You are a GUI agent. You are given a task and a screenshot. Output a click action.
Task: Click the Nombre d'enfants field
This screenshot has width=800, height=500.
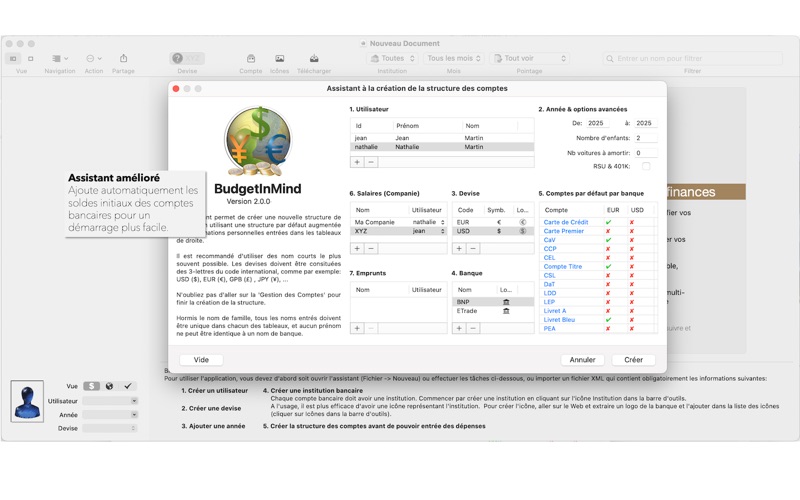pyautogui.click(x=645, y=138)
